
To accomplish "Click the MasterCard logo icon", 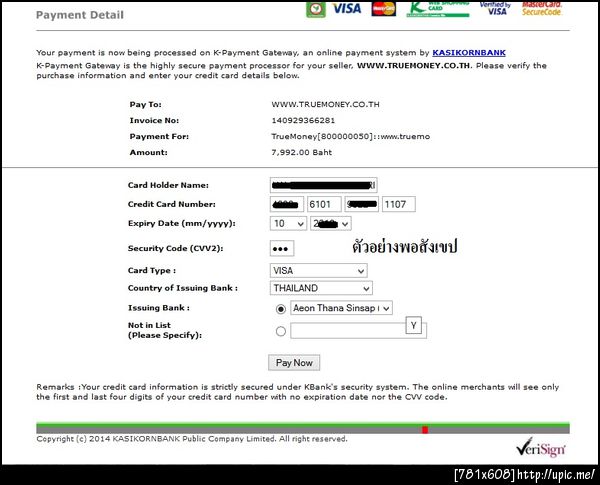I will [383, 8].
